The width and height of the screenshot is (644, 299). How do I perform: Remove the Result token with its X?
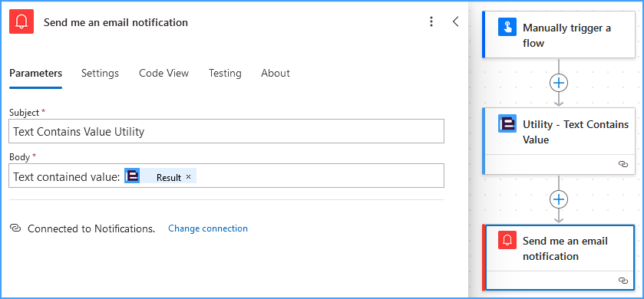tap(189, 177)
